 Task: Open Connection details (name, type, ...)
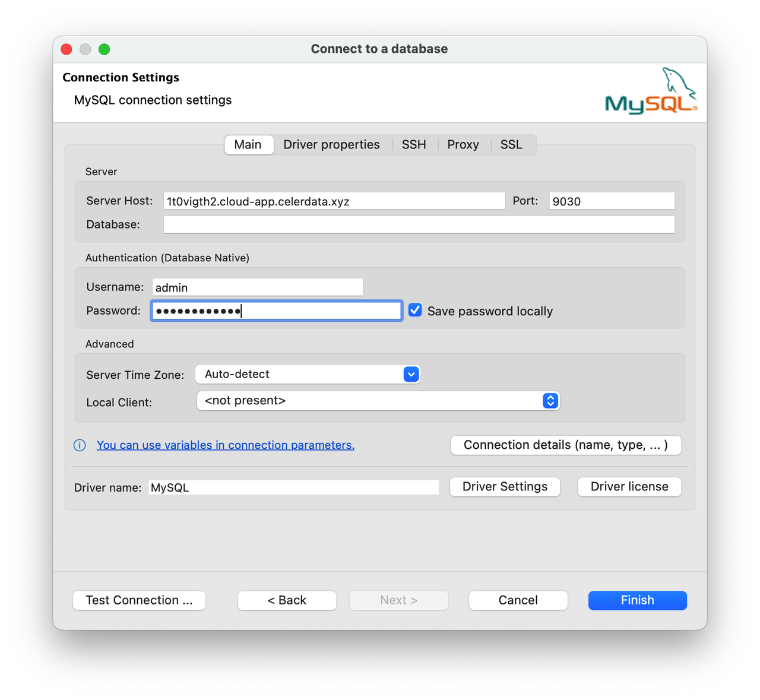tap(565, 445)
